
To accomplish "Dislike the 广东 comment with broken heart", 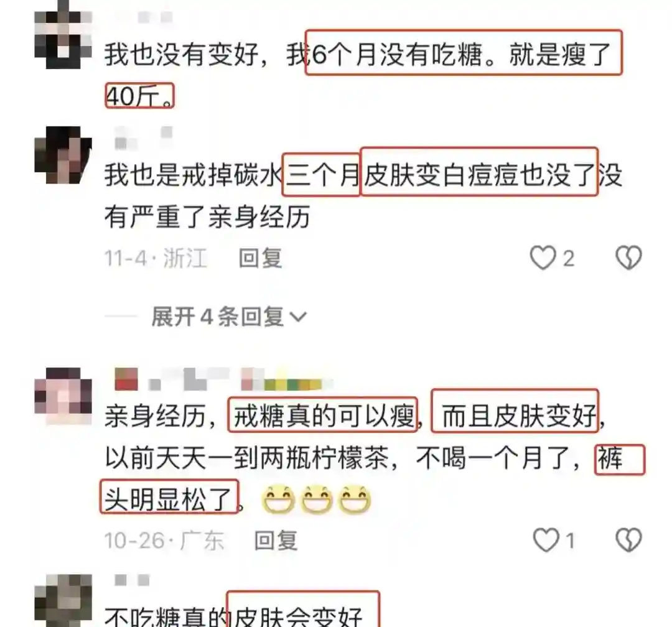I will pyautogui.click(x=628, y=540).
